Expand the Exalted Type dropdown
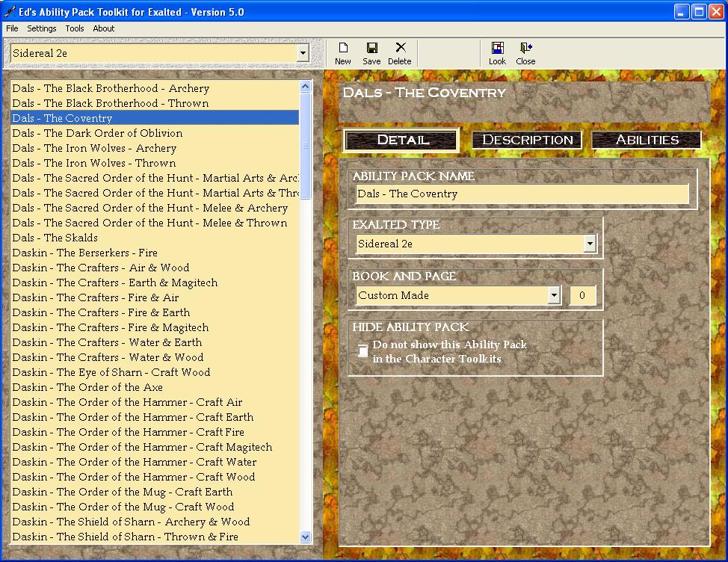Viewport: 728px width, 562px height. [x=590, y=244]
